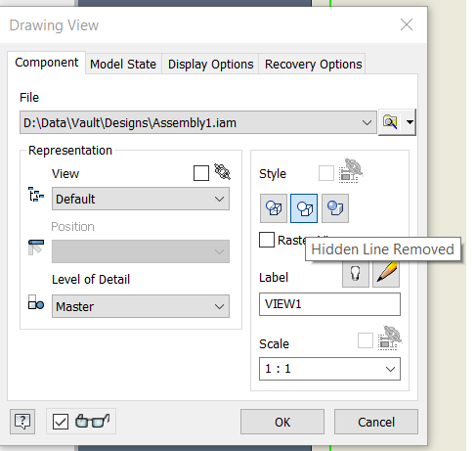Browse for an existing file icon
Image resolution: width=476 pixels, height=451 pixels.
click(x=390, y=122)
